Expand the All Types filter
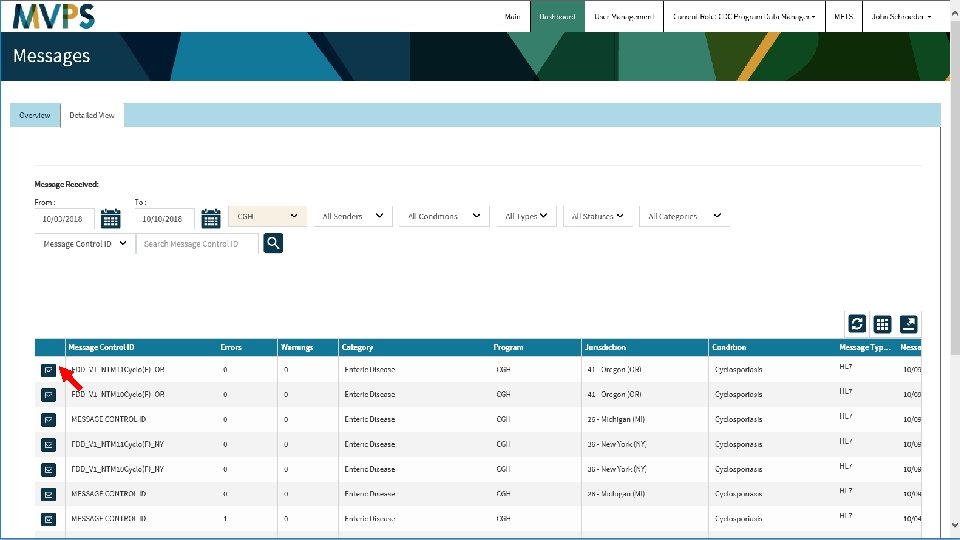The image size is (960, 540). pyautogui.click(x=526, y=216)
